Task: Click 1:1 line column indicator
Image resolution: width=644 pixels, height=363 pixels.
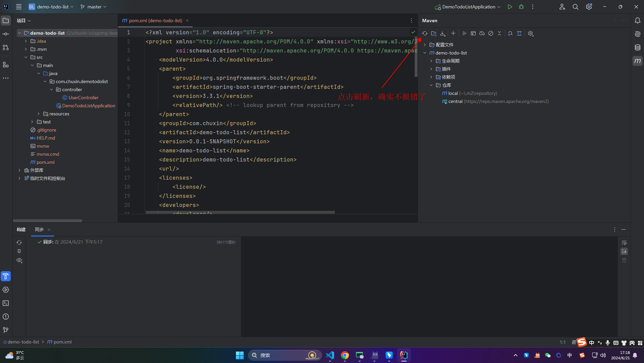Action: click(x=563, y=342)
